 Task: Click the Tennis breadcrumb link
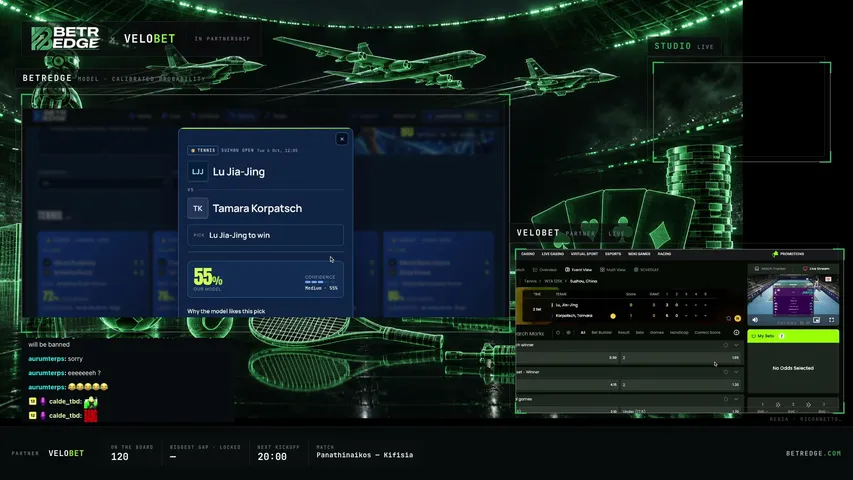[x=530, y=281]
